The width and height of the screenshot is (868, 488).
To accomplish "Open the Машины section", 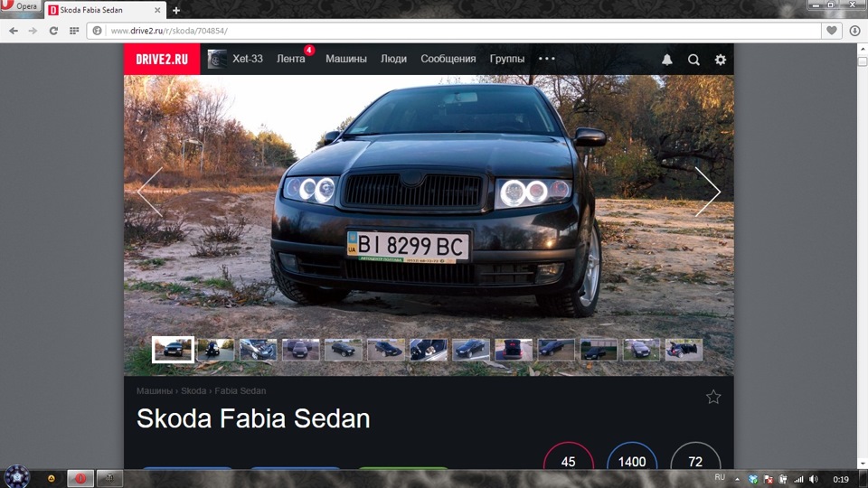I will (346, 59).
